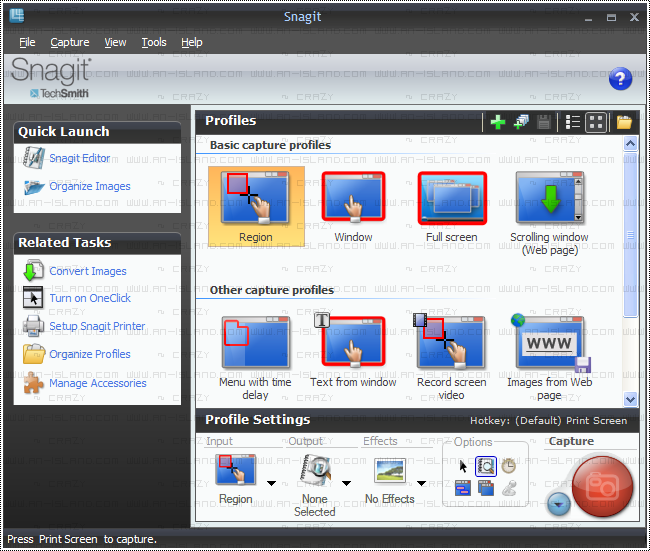Open the Tools menu
This screenshot has height=551, width=650.
coord(154,42)
